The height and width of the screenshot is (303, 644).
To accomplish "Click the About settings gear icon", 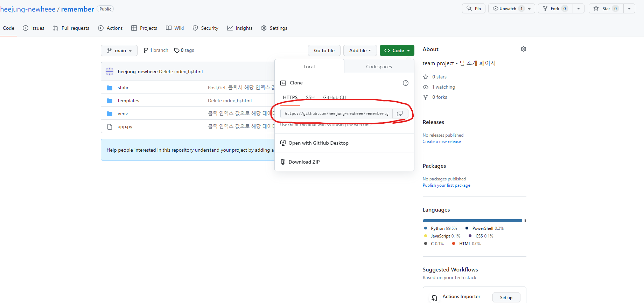I will click(x=524, y=49).
